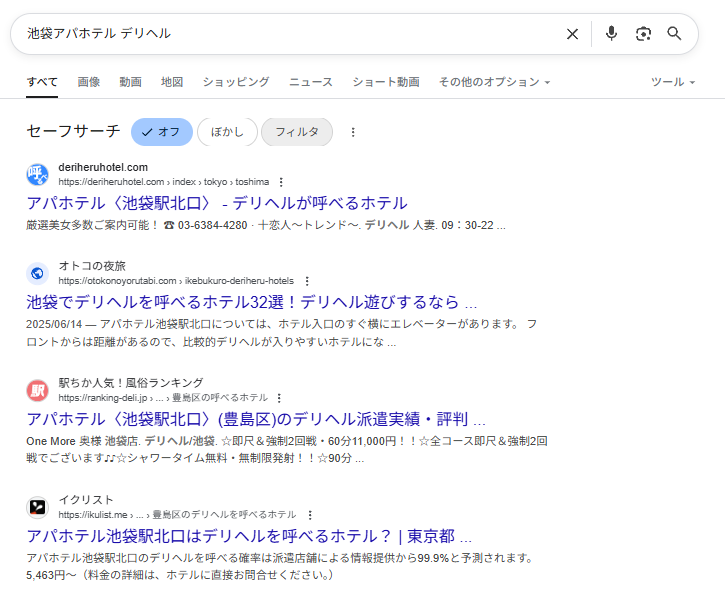Switch to the ニュース tab
725x596 pixels.
pos(311,82)
